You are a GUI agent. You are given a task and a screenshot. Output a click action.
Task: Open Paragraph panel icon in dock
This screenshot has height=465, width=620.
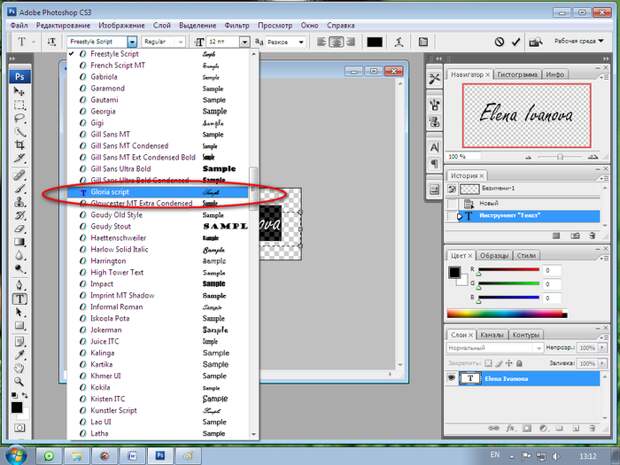coord(434,163)
